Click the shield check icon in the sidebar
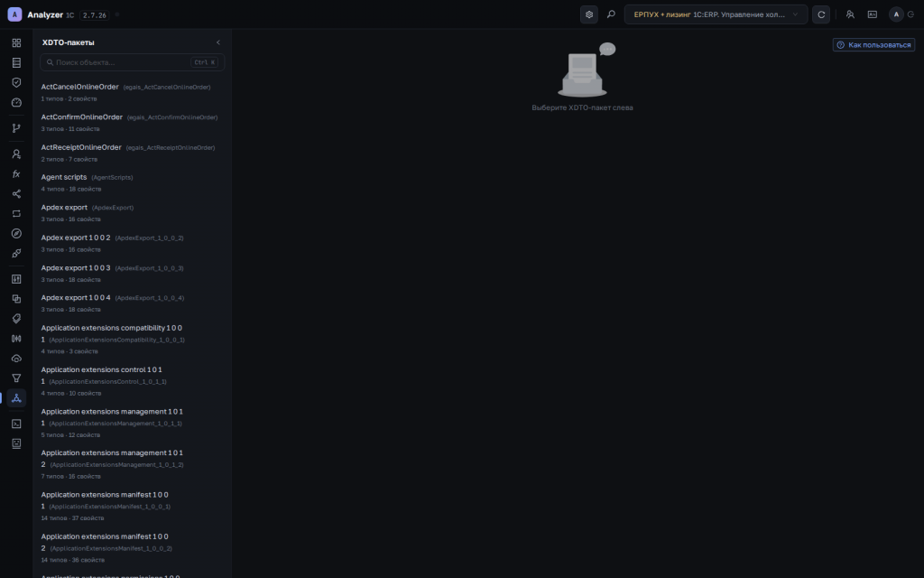 [x=16, y=82]
